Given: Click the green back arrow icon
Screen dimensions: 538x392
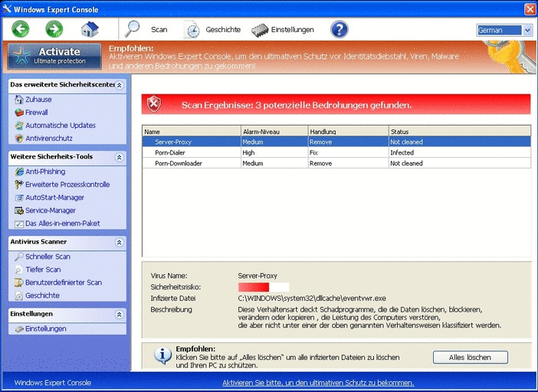Looking at the screenshot, I should point(20,29).
